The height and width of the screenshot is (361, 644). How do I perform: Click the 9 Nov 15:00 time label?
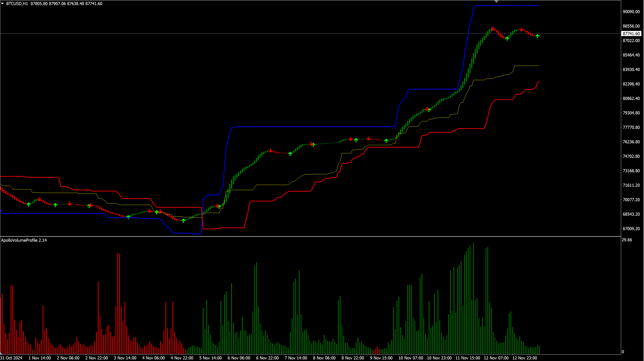point(381,358)
